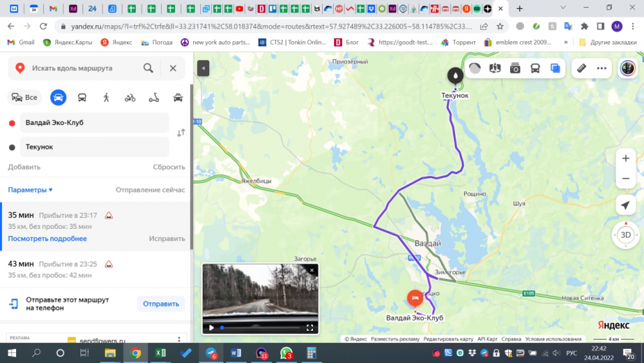The image size is (644, 363).
Task: Expand the Параметры route options
Action: point(30,190)
